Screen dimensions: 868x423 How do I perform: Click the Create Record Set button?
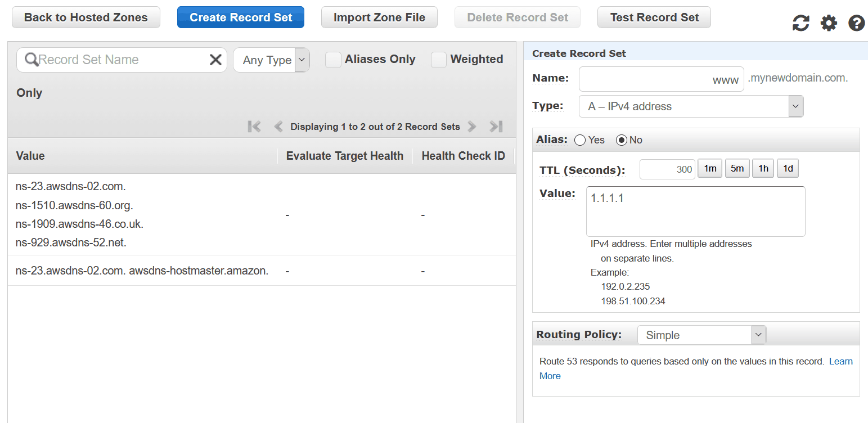click(241, 17)
